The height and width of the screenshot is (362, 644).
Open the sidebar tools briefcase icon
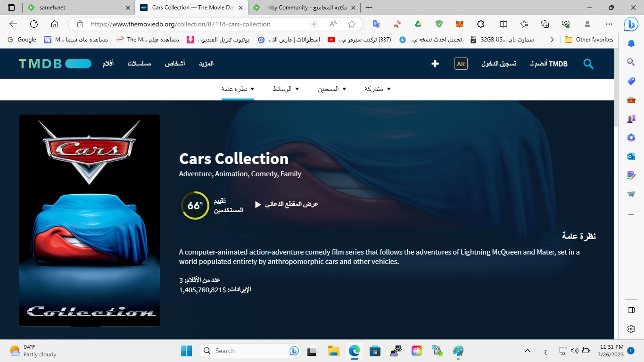click(x=631, y=99)
